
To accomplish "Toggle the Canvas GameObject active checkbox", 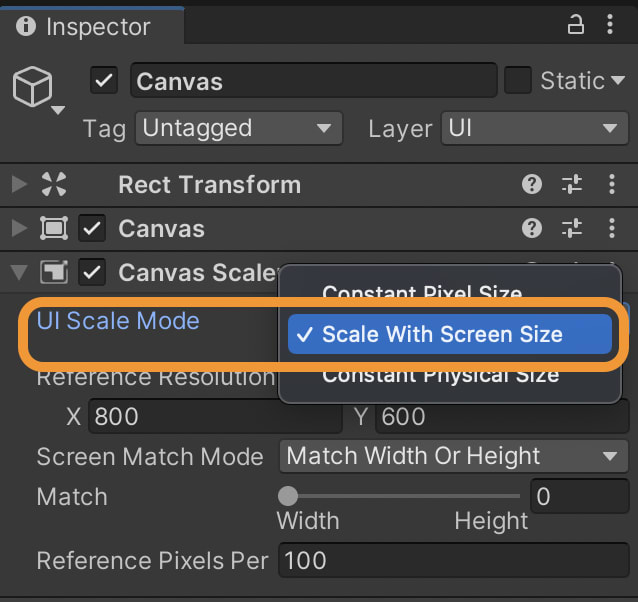I will point(104,80).
